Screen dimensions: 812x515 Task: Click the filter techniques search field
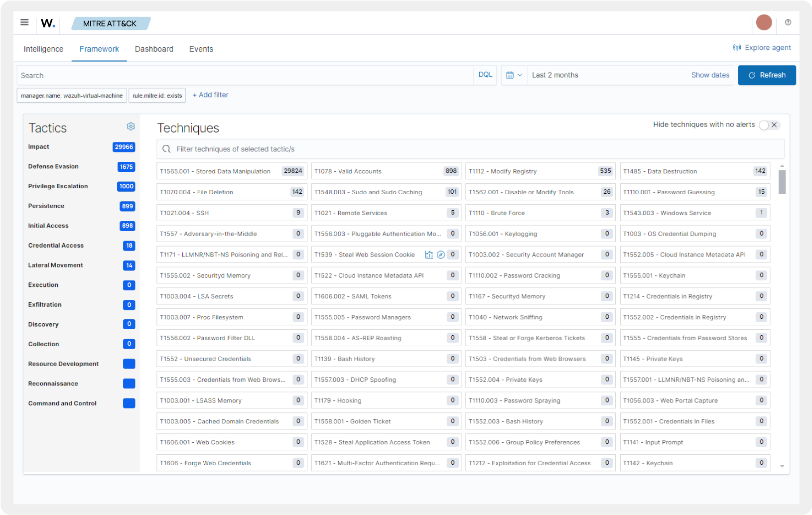[349, 149]
